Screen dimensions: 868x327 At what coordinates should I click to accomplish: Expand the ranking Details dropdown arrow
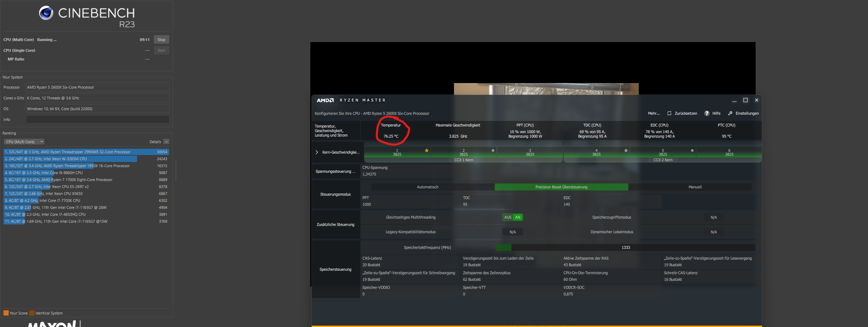click(166, 142)
